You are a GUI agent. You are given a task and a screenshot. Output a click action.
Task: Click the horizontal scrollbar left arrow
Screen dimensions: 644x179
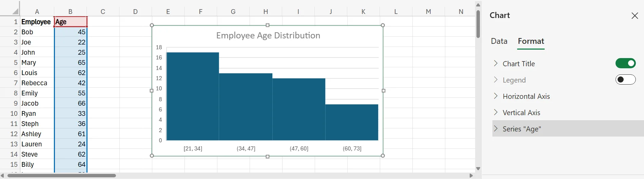3,176
